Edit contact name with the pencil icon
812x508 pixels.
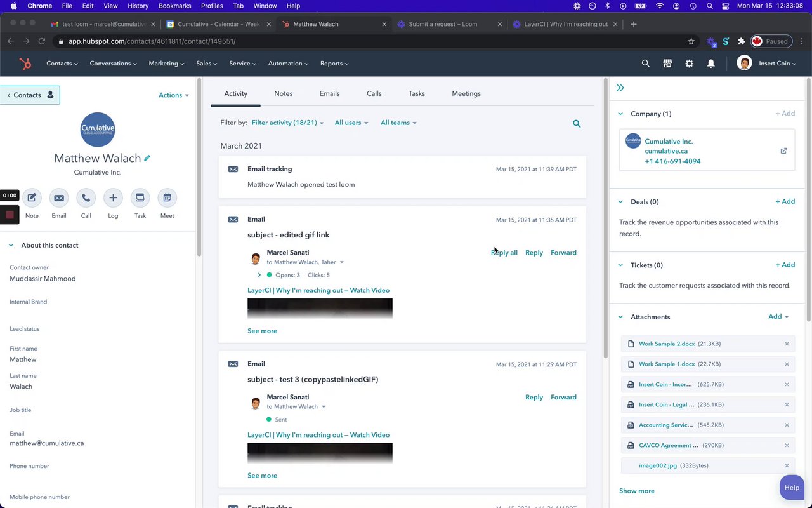(147, 158)
